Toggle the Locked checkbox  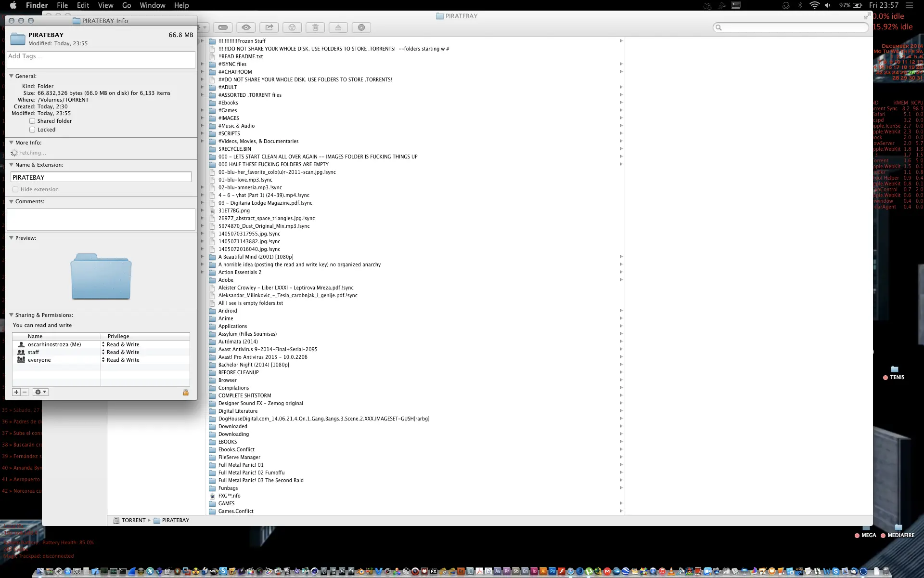tap(32, 130)
